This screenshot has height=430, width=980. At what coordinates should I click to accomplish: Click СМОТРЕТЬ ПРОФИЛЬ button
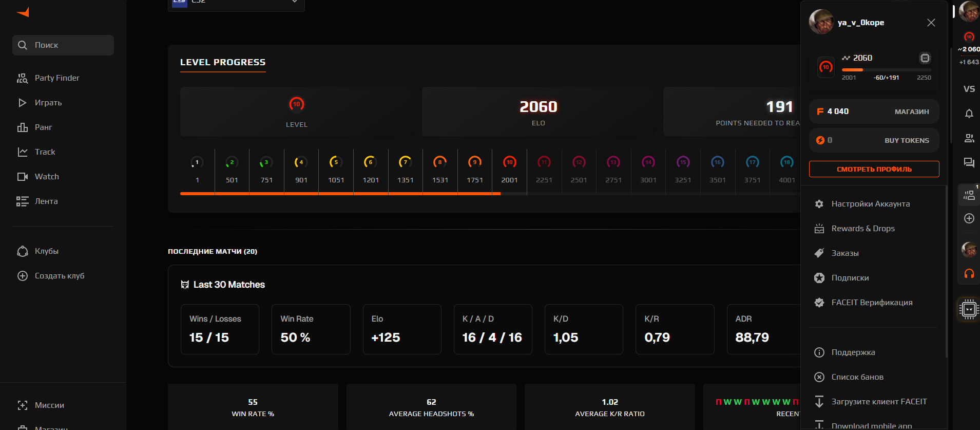pyautogui.click(x=874, y=169)
